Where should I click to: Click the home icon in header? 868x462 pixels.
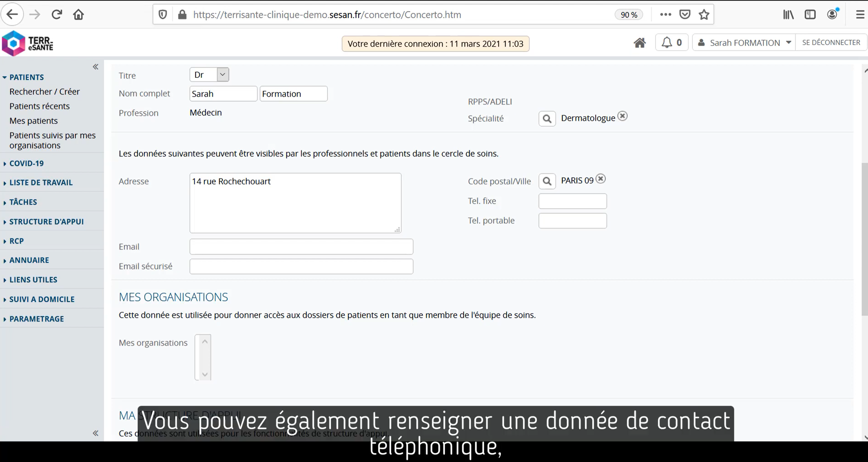point(639,43)
